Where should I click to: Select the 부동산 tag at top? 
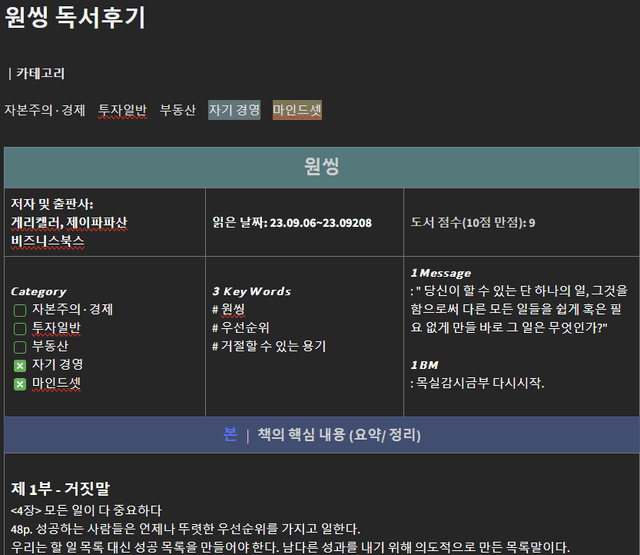(x=178, y=110)
